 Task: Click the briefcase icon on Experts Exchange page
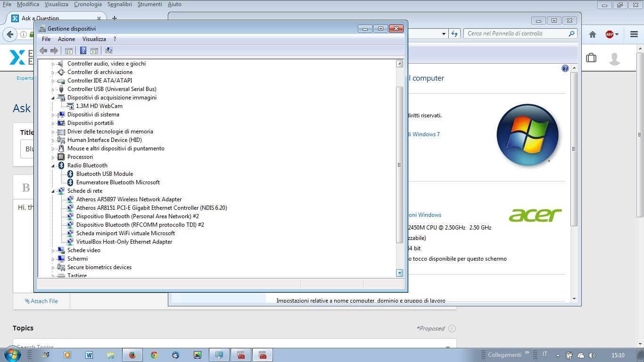(591, 58)
